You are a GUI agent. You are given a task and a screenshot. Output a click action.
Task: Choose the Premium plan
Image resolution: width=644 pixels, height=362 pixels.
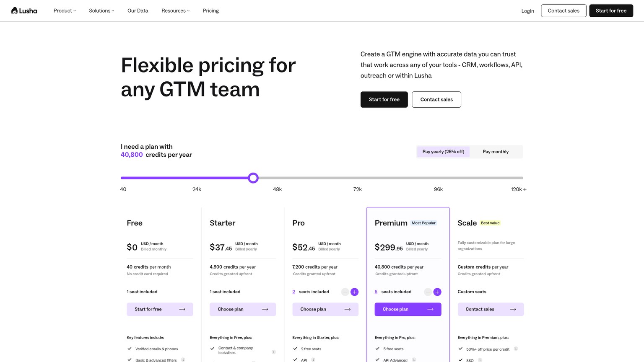pos(408,309)
